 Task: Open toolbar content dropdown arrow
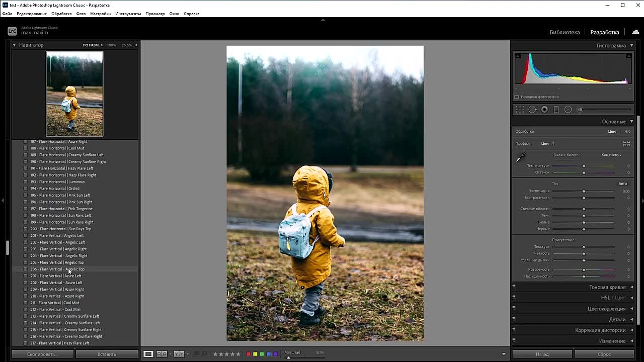pyautogui.click(x=504, y=354)
